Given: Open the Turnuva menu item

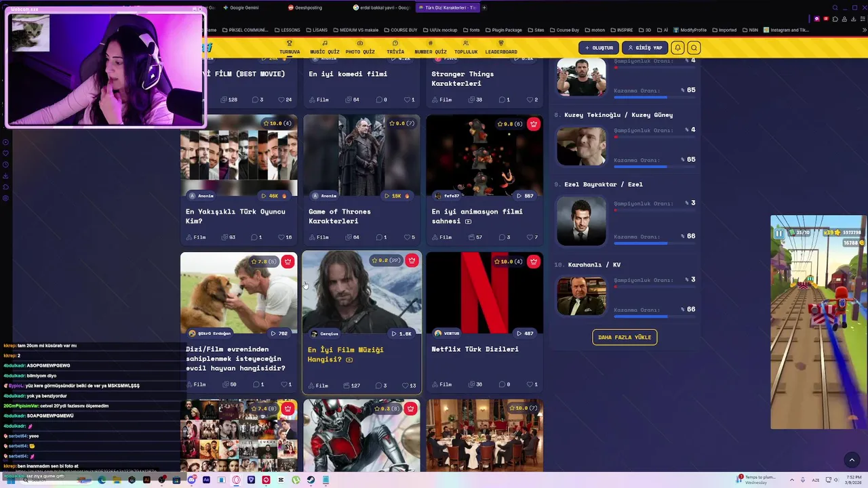Looking at the screenshot, I should point(290,47).
